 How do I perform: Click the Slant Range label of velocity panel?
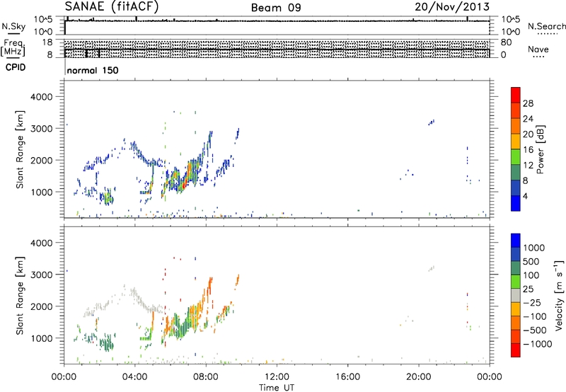[20, 295]
